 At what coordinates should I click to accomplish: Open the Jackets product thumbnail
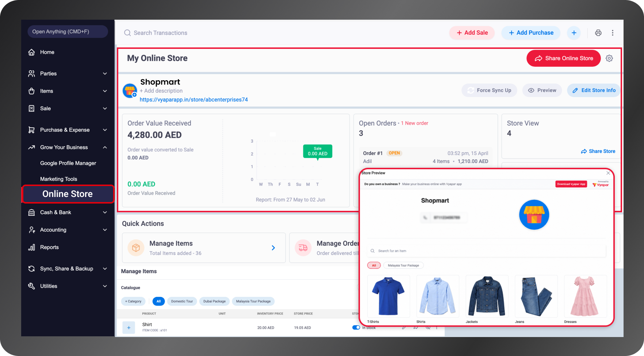pyautogui.click(x=487, y=297)
